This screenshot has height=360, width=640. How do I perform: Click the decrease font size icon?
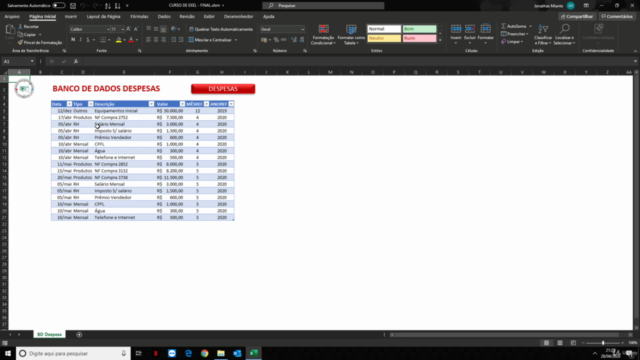pyautogui.click(x=136, y=29)
